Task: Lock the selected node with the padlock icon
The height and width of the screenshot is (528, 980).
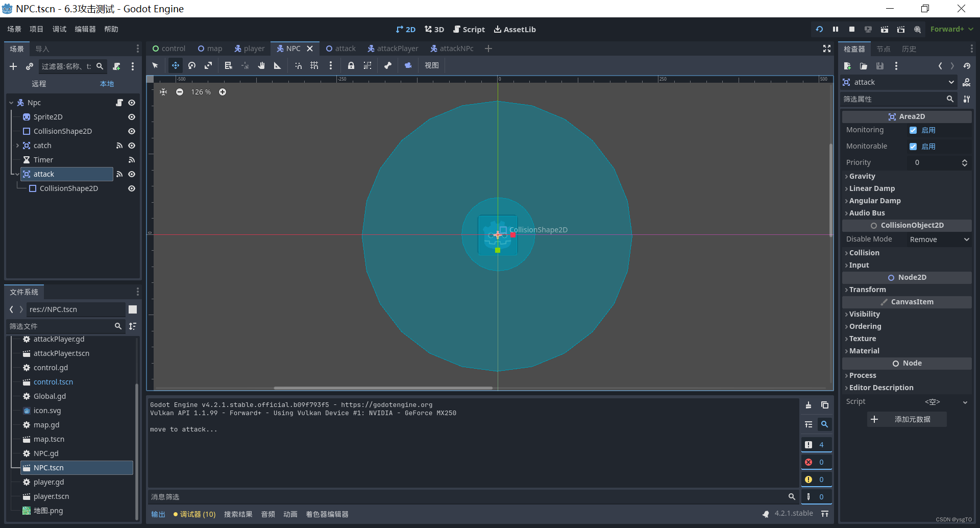Action: (351, 65)
